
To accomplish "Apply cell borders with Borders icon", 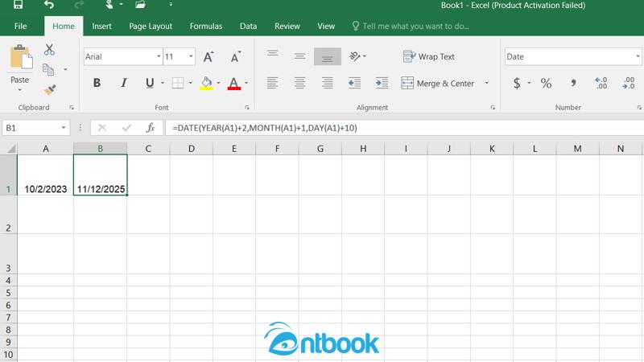I will [x=178, y=83].
